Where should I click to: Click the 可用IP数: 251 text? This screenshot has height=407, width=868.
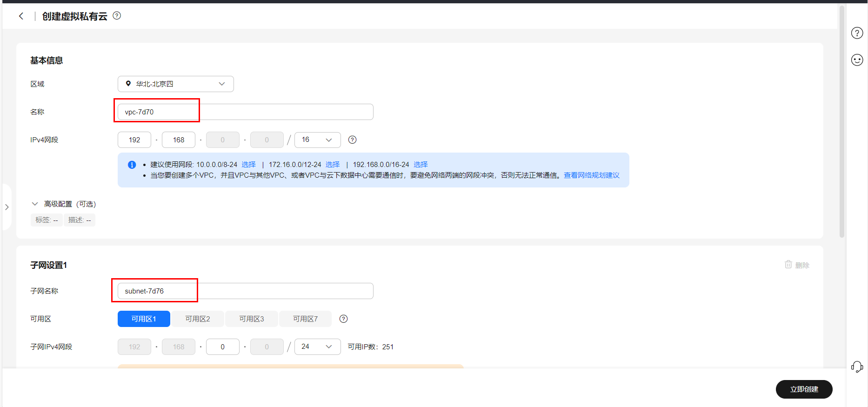(x=371, y=347)
